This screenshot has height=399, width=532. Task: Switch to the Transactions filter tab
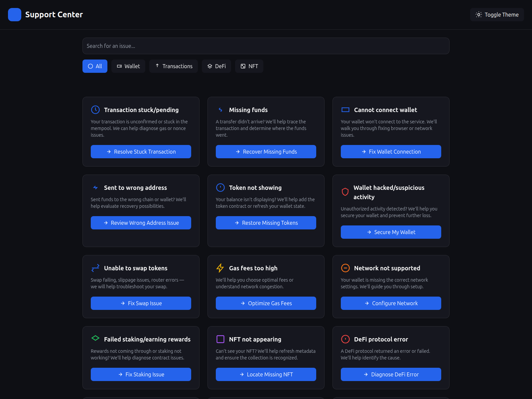tap(173, 66)
